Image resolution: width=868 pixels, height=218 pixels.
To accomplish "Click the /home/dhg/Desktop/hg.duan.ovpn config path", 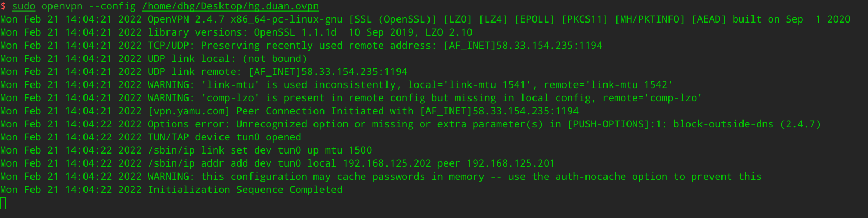I will click(230, 7).
